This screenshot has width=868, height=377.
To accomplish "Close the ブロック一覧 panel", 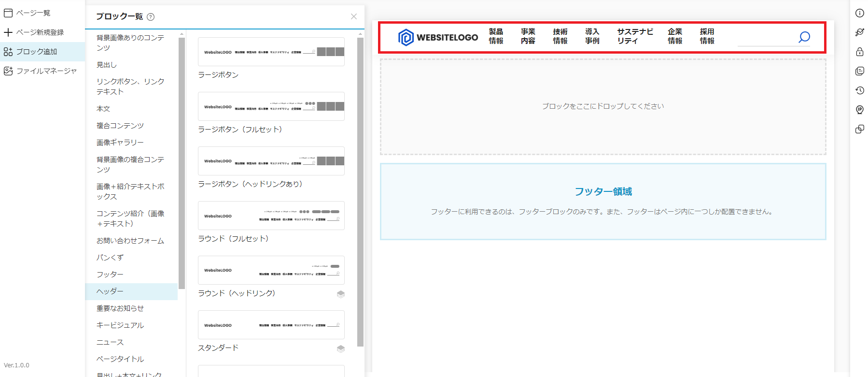I will coord(354,16).
